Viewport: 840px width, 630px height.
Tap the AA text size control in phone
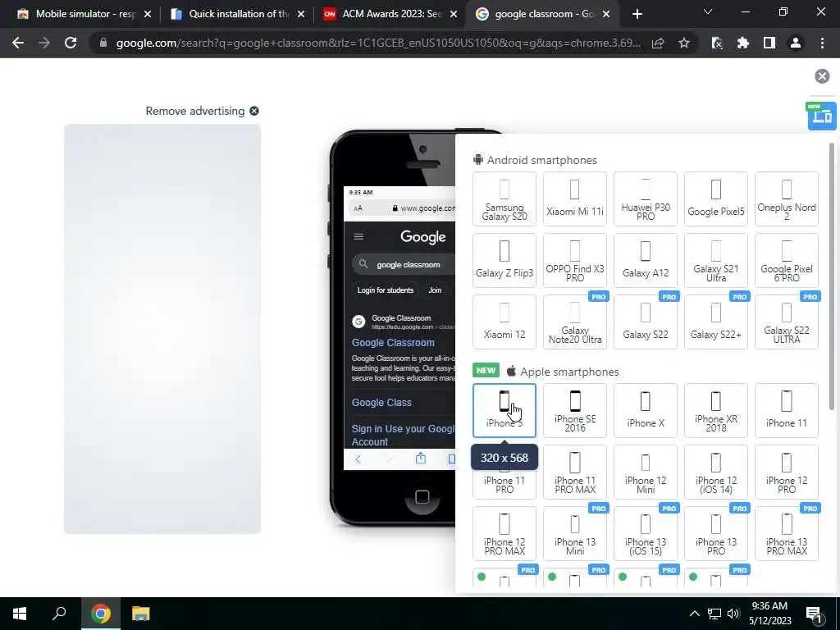(x=358, y=208)
